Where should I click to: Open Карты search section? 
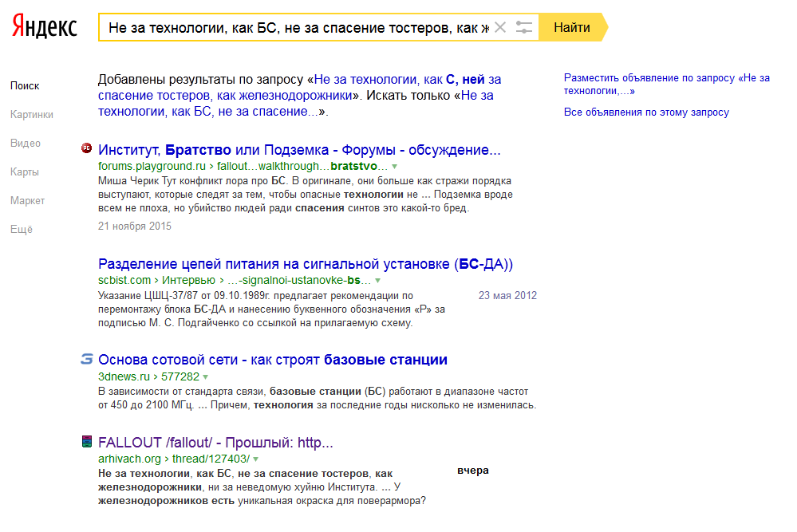pos(25,171)
